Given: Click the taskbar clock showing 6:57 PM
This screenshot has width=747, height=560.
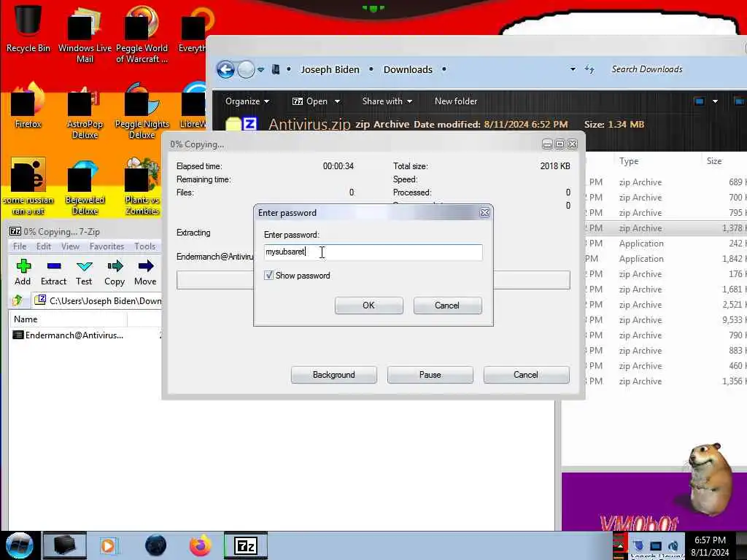Looking at the screenshot, I should click(710, 545).
